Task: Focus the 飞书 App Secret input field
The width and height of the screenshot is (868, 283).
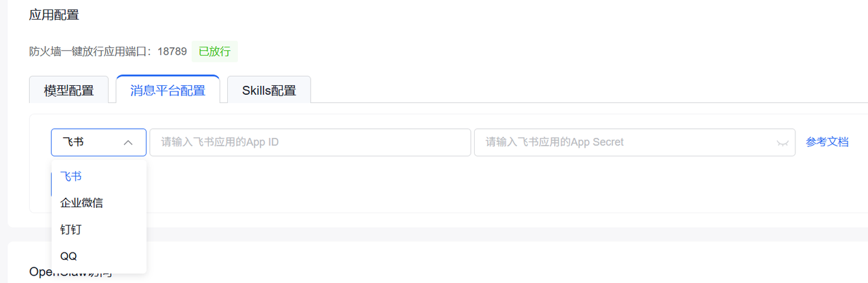Action: coord(634,142)
